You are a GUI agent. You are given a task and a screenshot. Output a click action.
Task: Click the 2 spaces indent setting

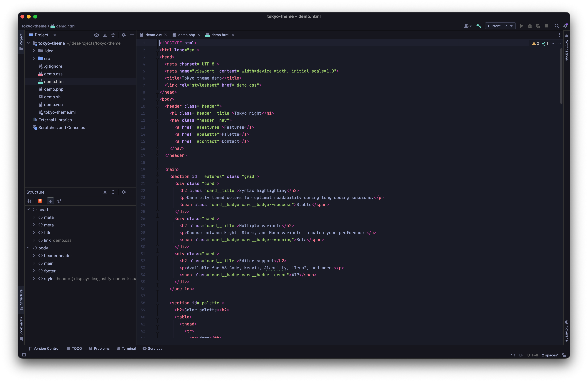tap(550, 355)
